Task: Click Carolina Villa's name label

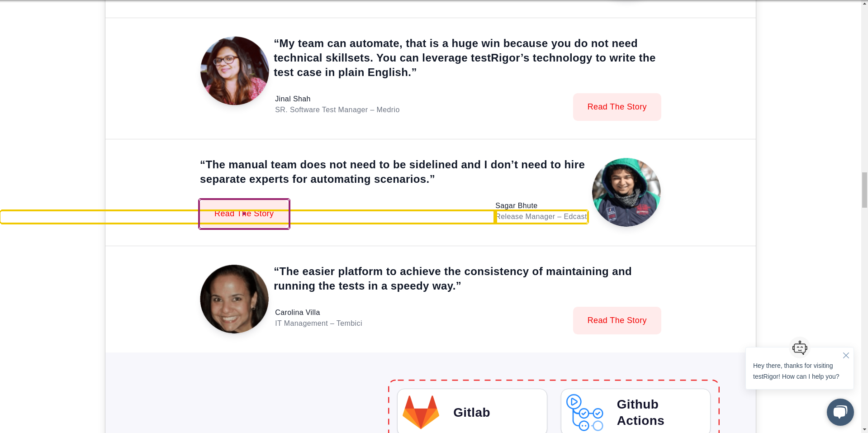Action: pos(297,313)
